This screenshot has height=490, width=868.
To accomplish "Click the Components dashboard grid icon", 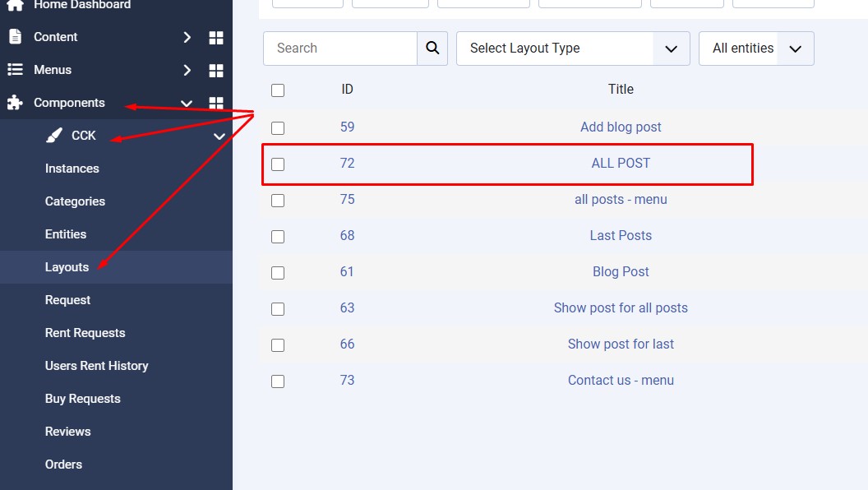I will (x=216, y=104).
